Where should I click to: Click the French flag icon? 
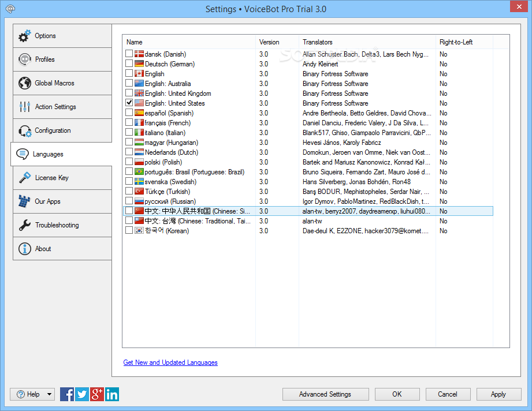139,123
